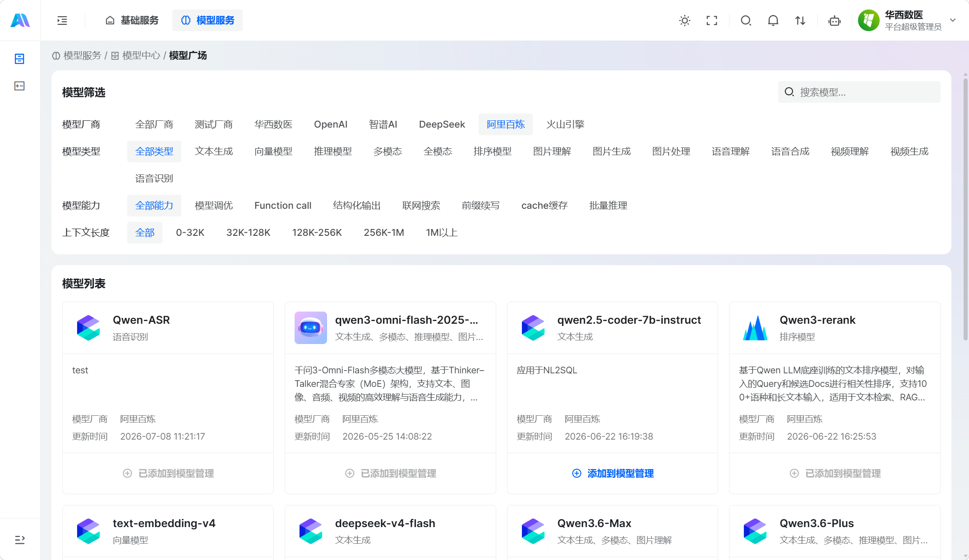Select model type 视频生成
This screenshot has width=969, height=560.
(909, 151)
